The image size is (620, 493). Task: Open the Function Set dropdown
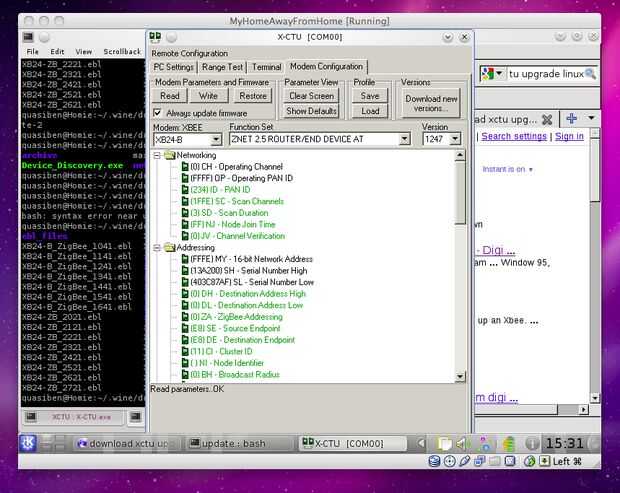[x=405, y=140]
